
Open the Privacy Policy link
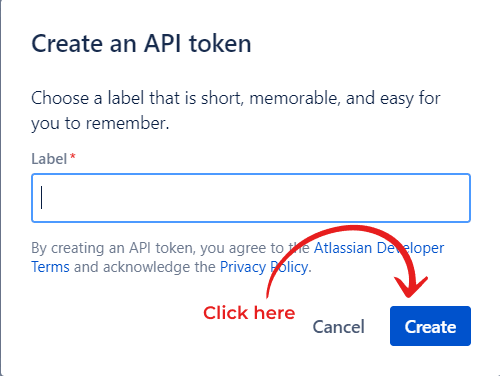[x=264, y=267]
